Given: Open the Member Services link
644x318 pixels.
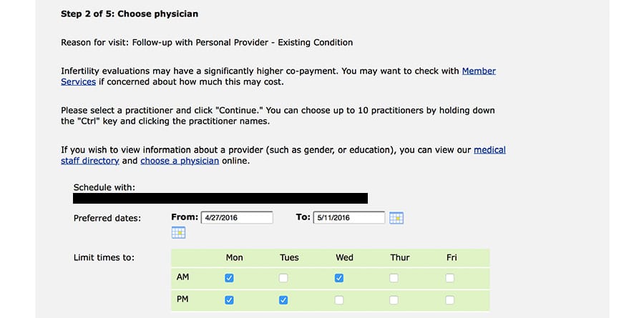Looking at the screenshot, I should pos(479,71).
